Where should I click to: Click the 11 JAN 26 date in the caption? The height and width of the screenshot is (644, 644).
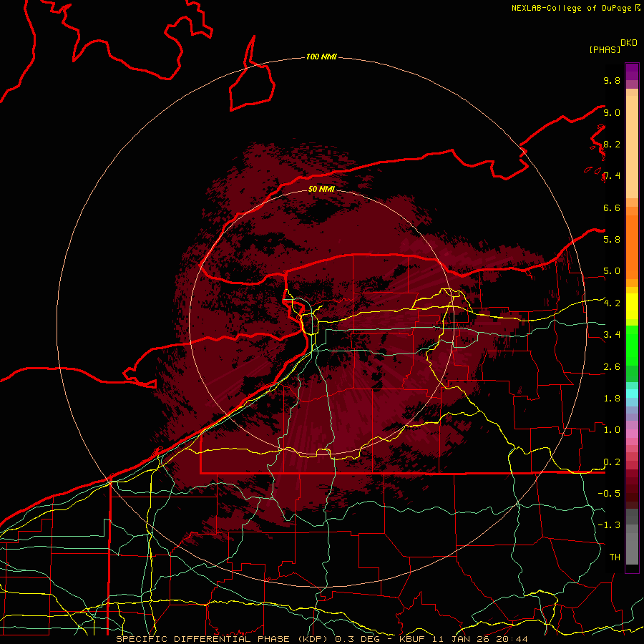(x=462, y=639)
